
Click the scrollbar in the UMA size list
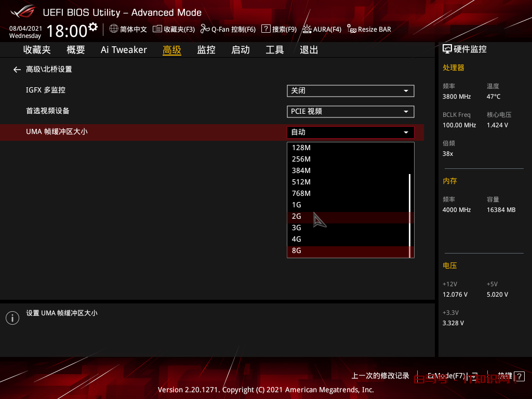pos(410,213)
